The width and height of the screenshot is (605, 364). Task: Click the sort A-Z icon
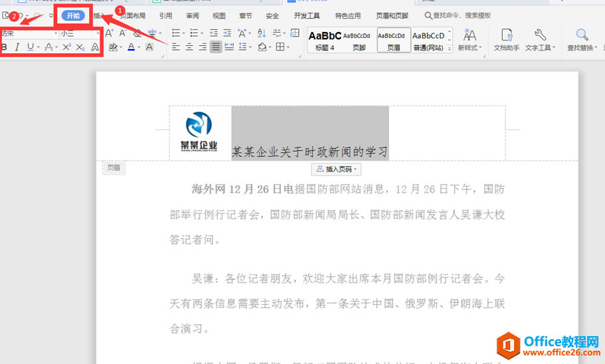[x=262, y=33]
